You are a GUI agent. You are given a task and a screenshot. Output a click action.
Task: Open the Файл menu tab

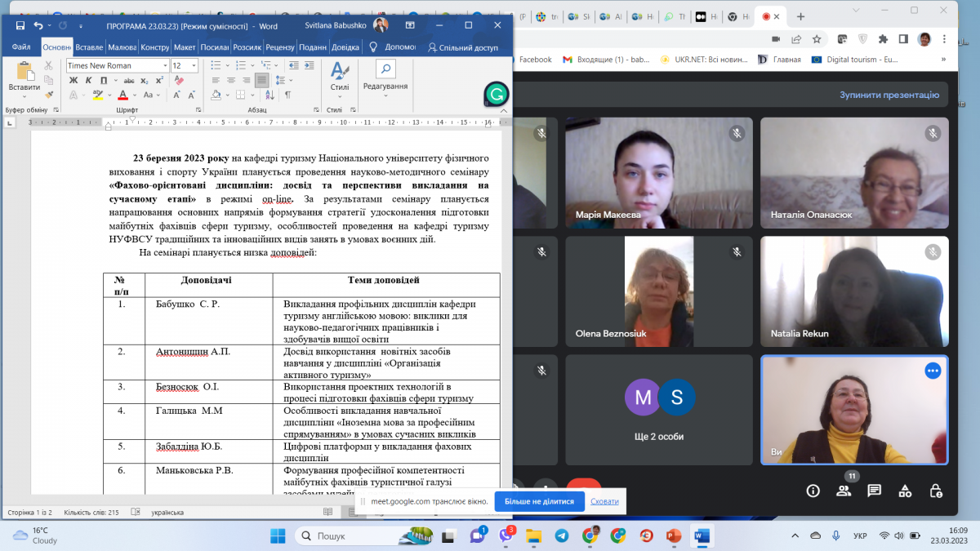coord(22,47)
